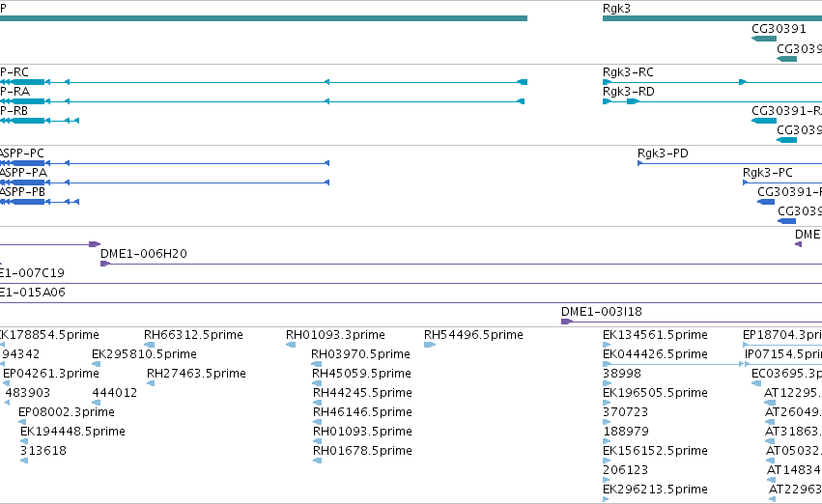Viewport: 822px width, 504px height.
Task: Select the EP18704.3pri EST label
Action: click(x=782, y=335)
